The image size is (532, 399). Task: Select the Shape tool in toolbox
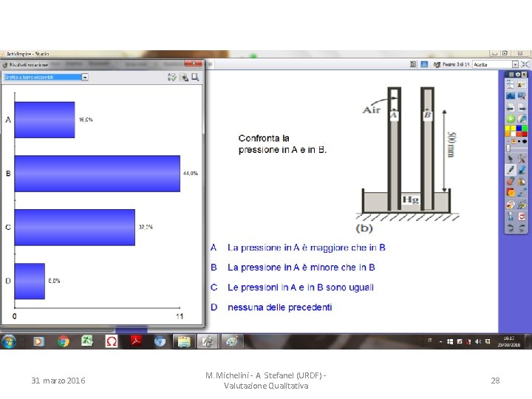(511, 193)
